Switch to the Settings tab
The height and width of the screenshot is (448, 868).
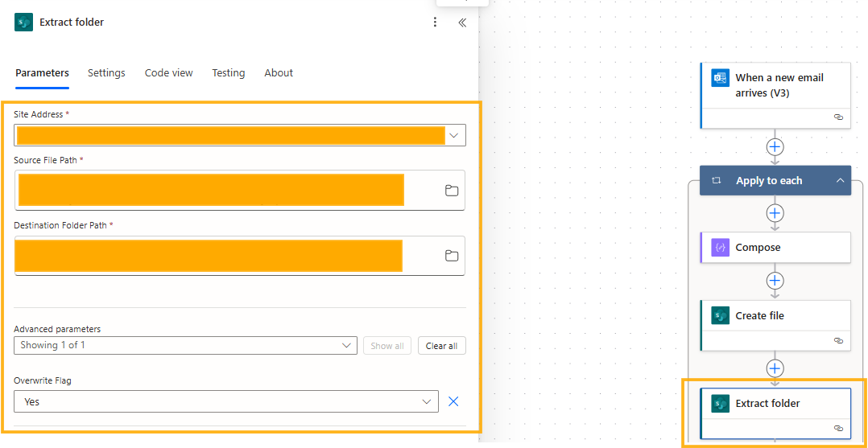[x=106, y=73]
